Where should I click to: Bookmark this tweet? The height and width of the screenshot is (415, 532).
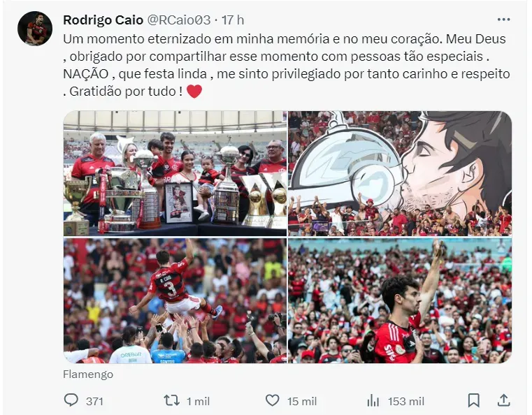474,401
